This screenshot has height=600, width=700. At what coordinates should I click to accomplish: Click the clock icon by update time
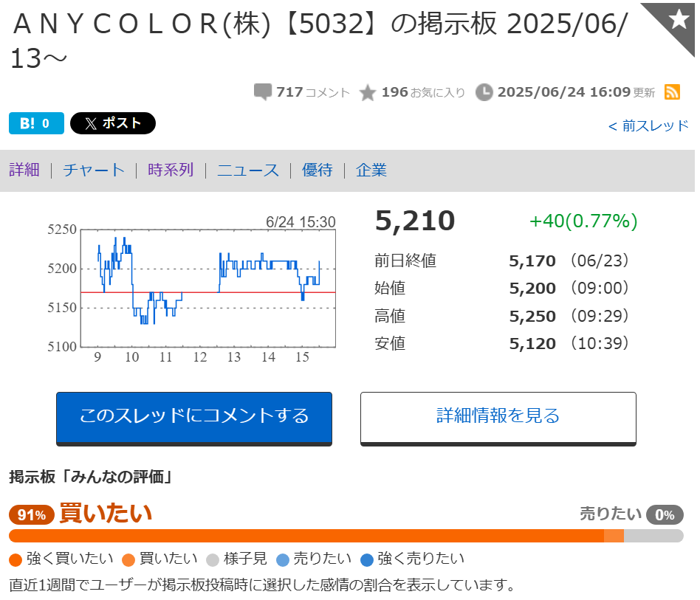(x=484, y=92)
